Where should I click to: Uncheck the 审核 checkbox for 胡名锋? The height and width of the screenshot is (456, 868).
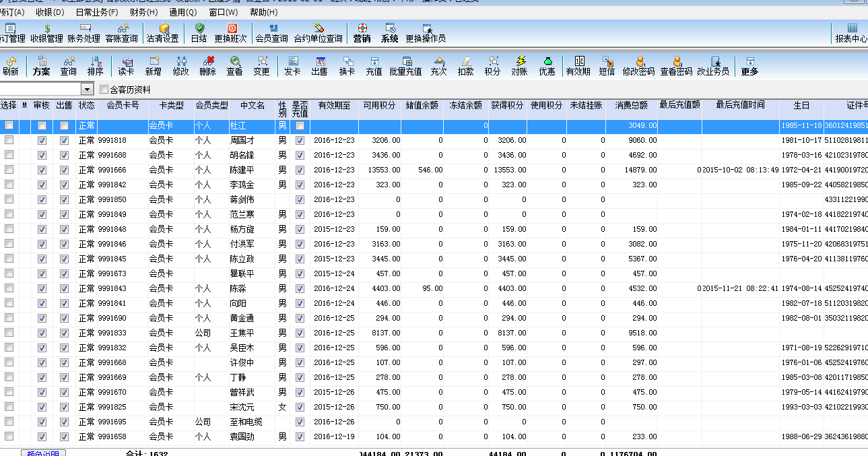point(42,155)
